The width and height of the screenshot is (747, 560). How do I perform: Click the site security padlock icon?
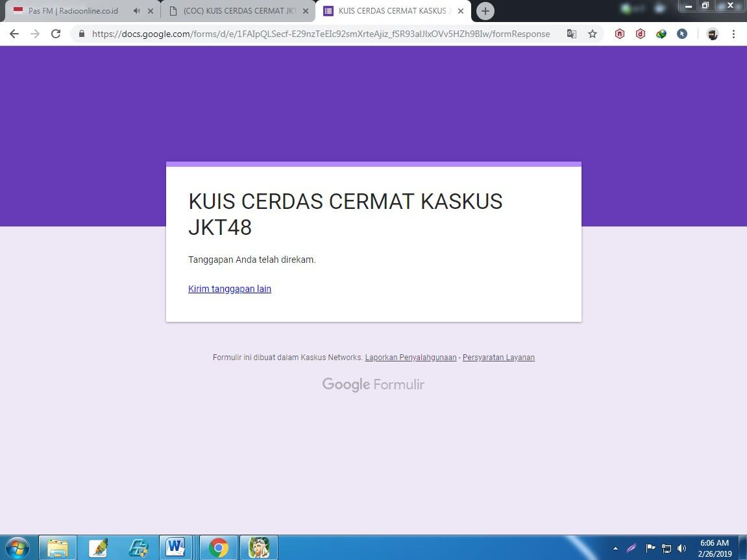82,34
